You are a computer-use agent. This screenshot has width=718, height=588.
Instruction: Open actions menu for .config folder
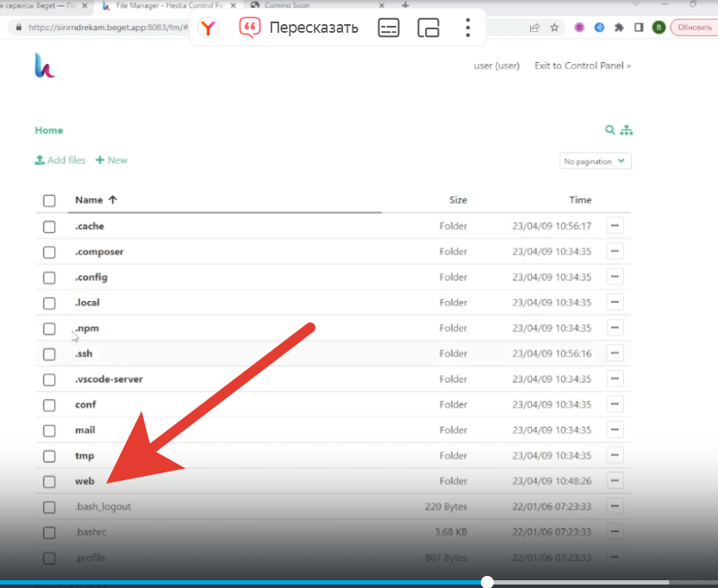615,277
